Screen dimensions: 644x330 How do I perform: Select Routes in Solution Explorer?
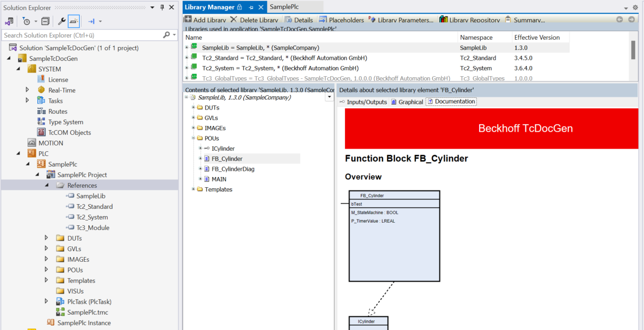tap(58, 111)
